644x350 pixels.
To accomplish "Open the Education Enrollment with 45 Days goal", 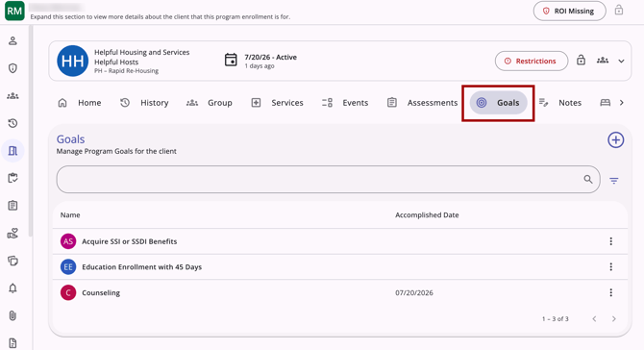I will tap(141, 267).
